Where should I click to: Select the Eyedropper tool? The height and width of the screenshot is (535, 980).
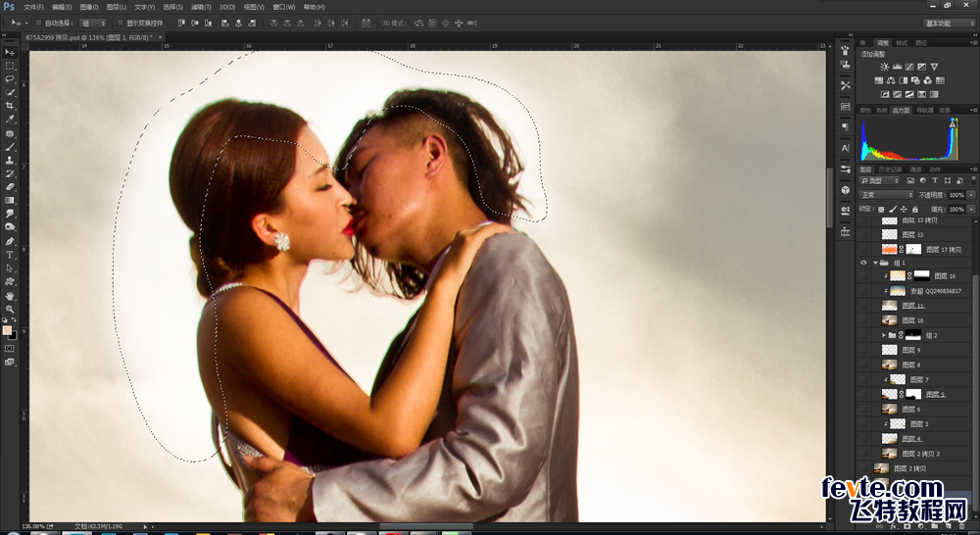pos(10,119)
